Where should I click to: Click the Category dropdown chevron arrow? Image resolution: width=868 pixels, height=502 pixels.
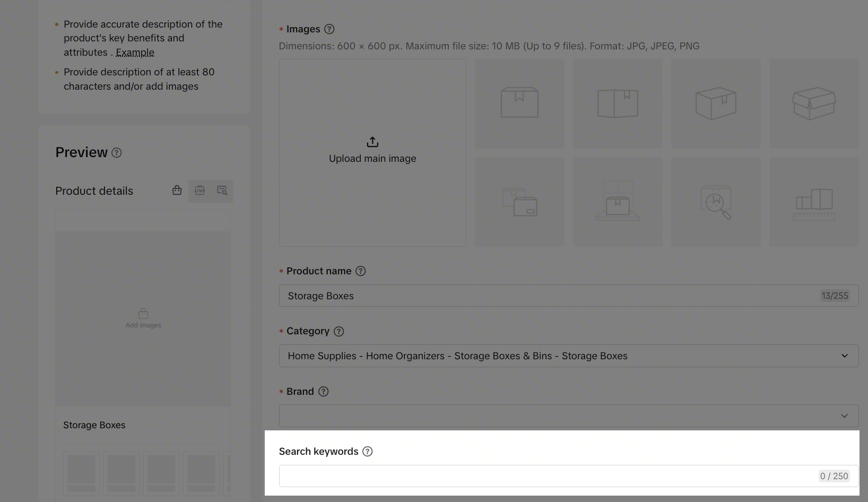pyautogui.click(x=844, y=356)
